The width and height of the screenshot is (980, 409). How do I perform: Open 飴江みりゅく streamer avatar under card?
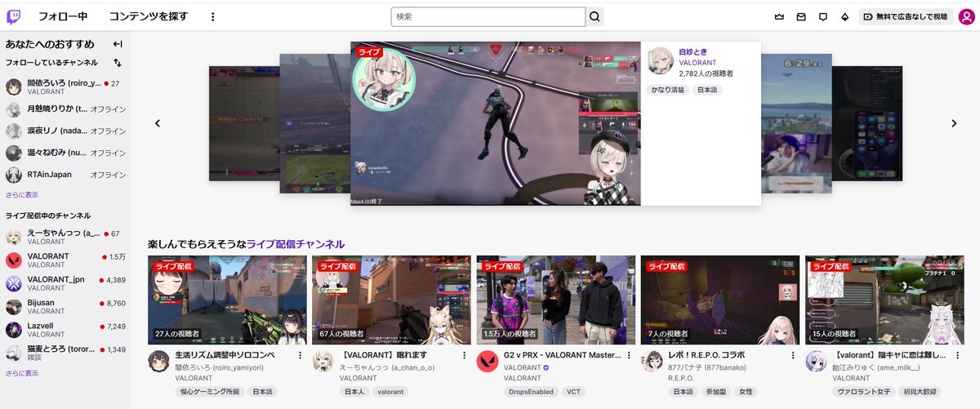pos(817,362)
